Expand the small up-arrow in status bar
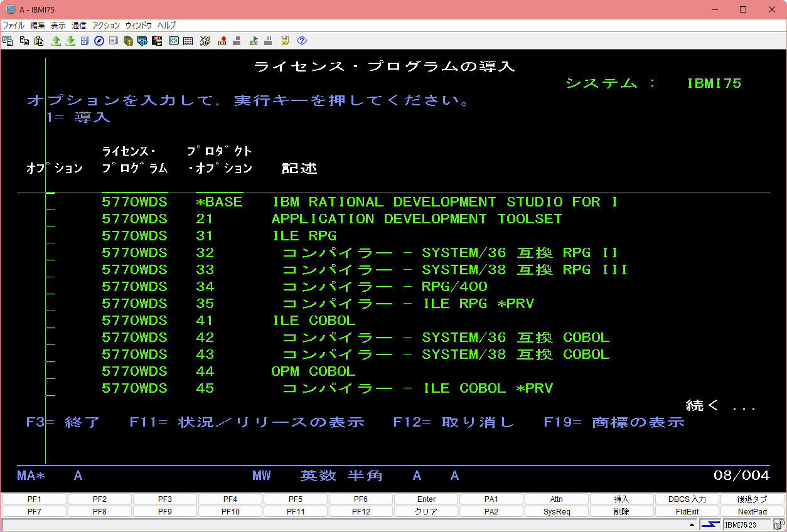This screenshot has width=787, height=532. pos(692,524)
